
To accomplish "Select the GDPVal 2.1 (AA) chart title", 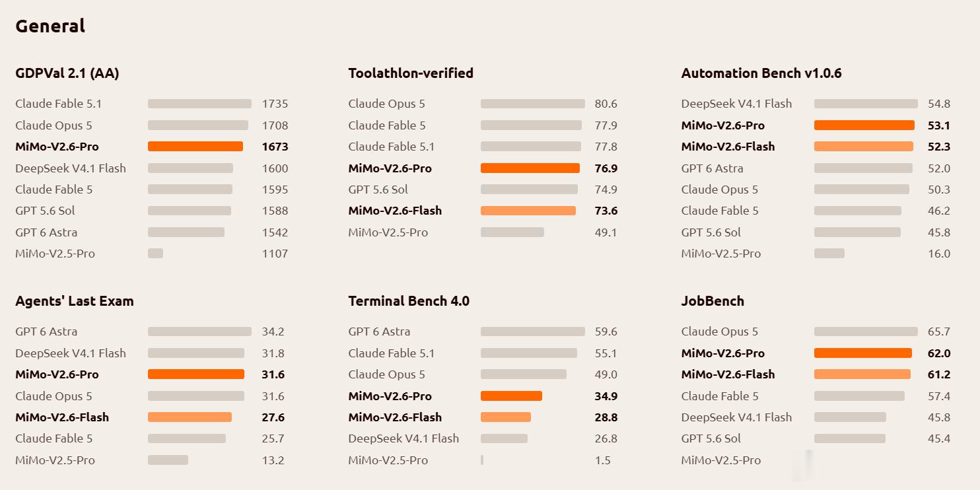I will [67, 73].
